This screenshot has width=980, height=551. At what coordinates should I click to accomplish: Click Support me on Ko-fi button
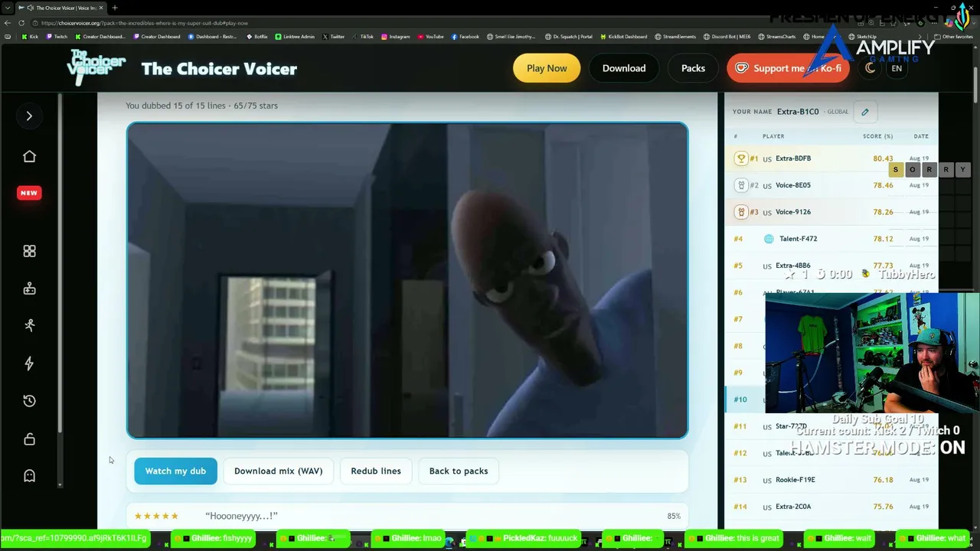[789, 68]
